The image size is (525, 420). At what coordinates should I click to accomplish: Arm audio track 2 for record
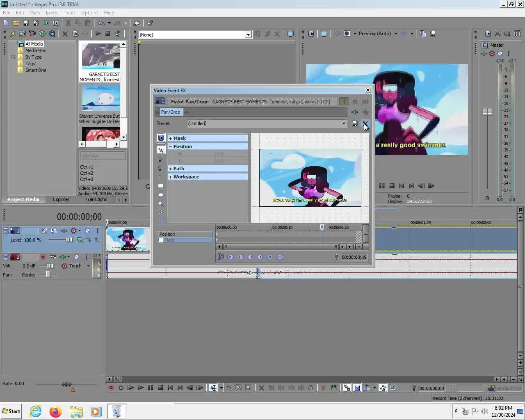point(43,257)
